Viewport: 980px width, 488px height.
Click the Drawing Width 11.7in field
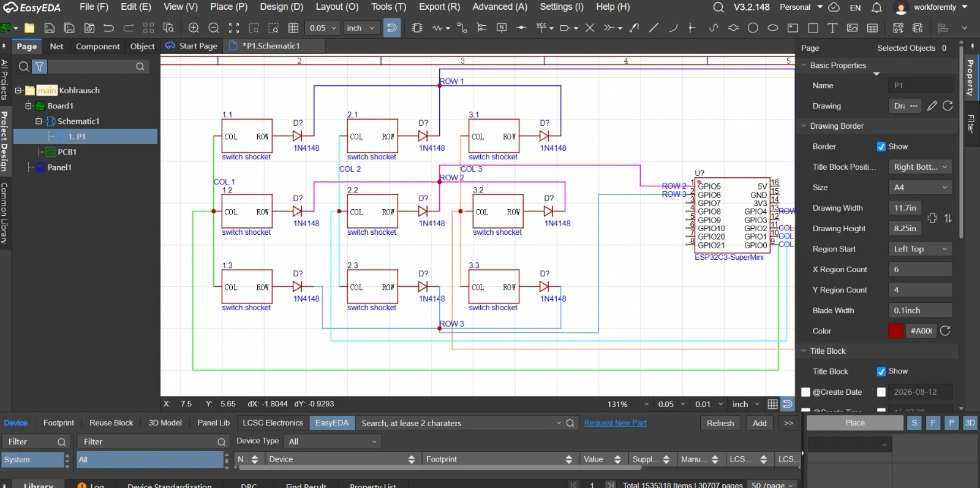[x=907, y=208]
